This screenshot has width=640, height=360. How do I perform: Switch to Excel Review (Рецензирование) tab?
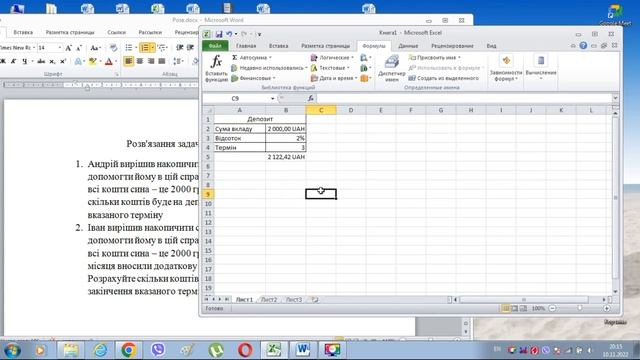click(x=452, y=46)
